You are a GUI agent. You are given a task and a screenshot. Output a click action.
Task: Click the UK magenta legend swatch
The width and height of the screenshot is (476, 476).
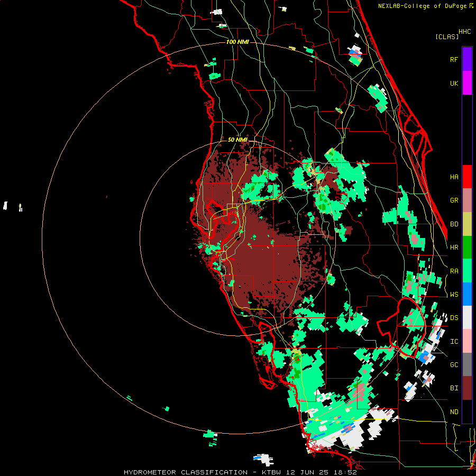[467, 83]
